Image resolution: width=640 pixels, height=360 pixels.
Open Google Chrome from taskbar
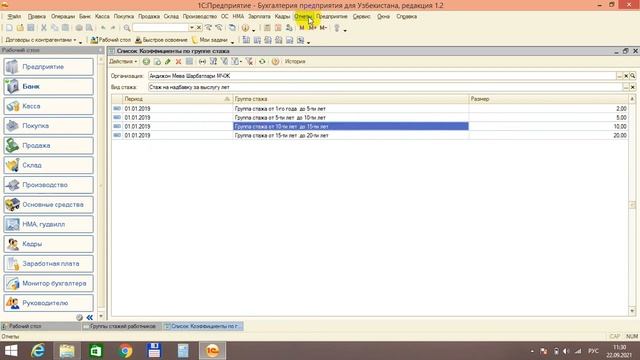coord(125,351)
